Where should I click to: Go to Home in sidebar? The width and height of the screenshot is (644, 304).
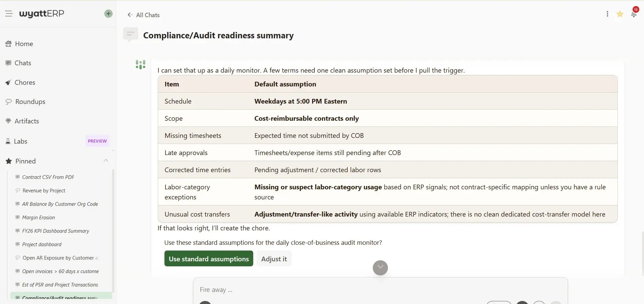20,44
